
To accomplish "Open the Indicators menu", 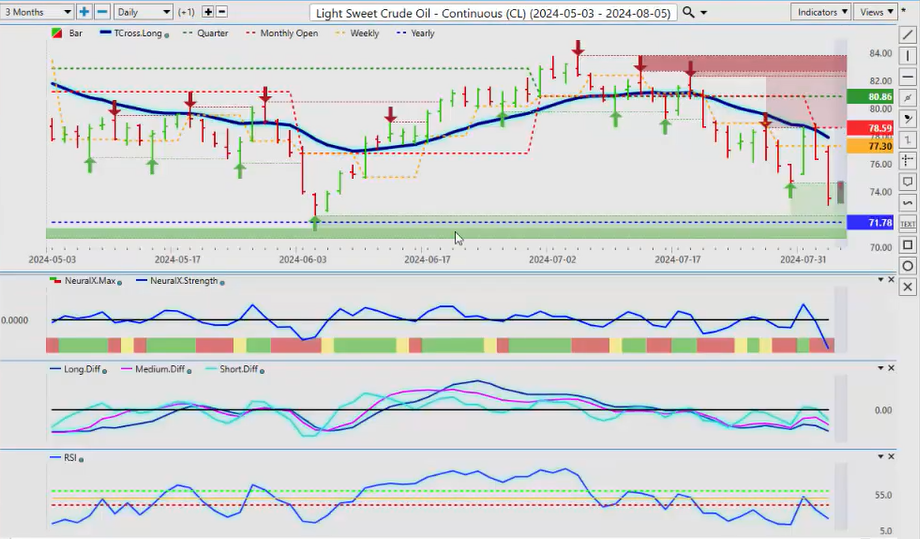I will pyautogui.click(x=820, y=12).
